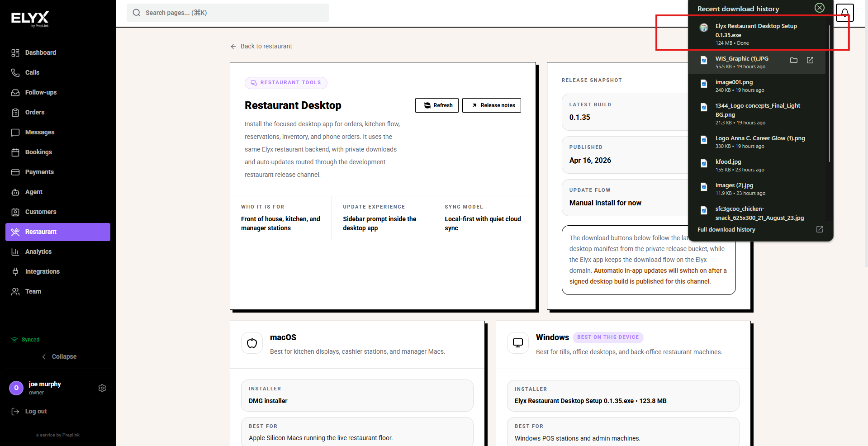Open WIS_Graphic (1).JPG in new tab icon
Viewport: 868px width, 446px height.
[810, 60]
